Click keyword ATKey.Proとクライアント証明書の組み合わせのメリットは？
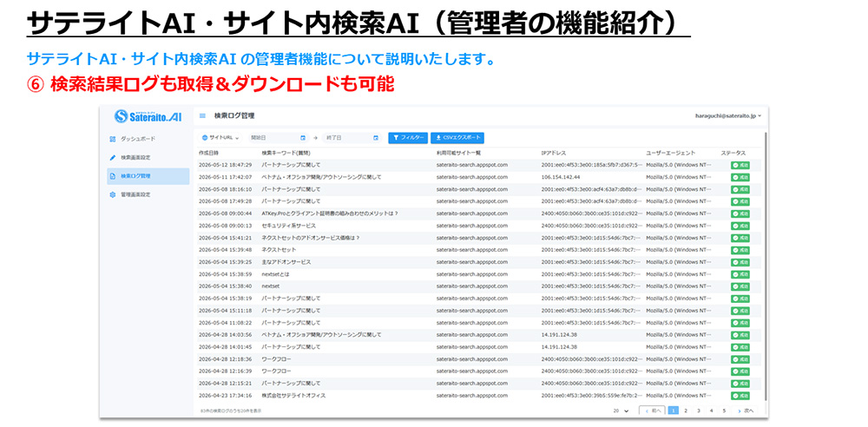 (330, 213)
